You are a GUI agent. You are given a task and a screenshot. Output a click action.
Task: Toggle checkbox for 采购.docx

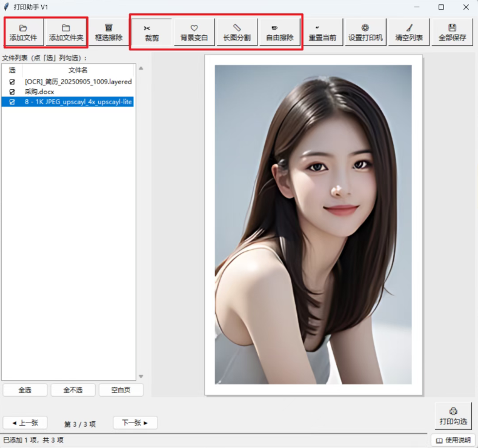click(x=12, y=92)
